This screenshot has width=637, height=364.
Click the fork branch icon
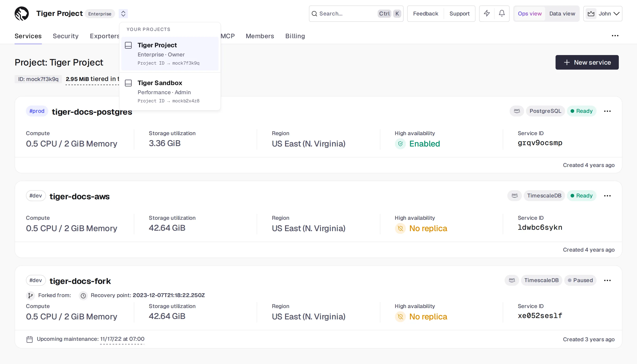coord(30,296)
